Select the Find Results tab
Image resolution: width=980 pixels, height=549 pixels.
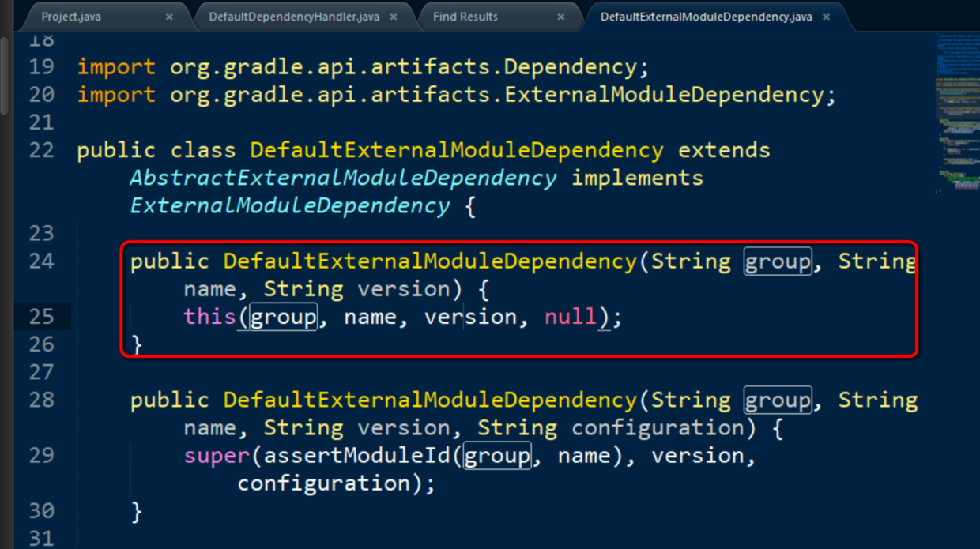point(466,16)
